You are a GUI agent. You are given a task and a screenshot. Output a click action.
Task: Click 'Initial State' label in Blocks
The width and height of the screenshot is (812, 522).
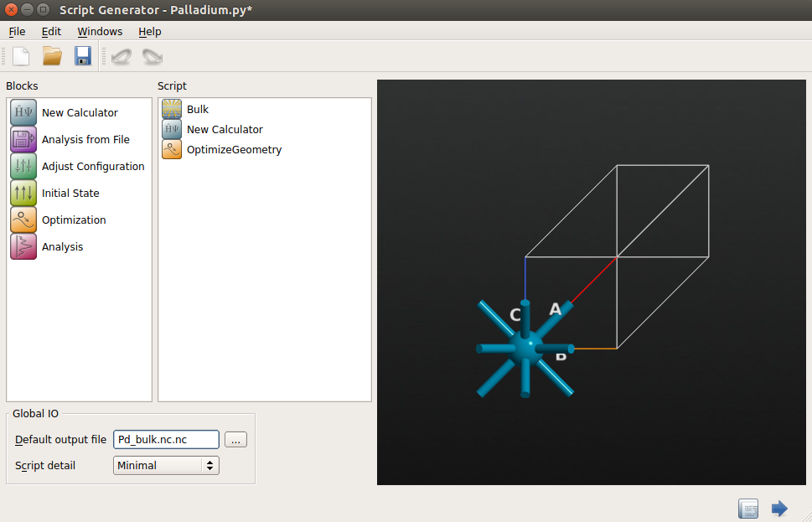click(x=70, y=194)
